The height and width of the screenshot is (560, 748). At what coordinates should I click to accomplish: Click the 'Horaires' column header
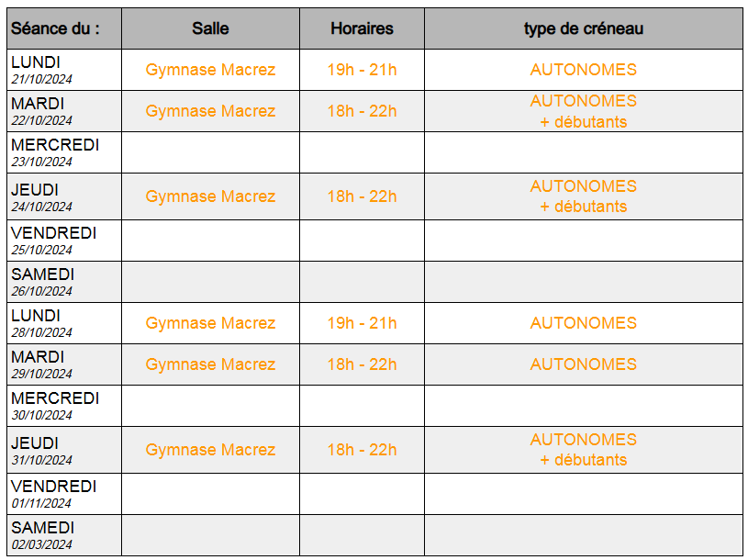(x=363, y=28)
